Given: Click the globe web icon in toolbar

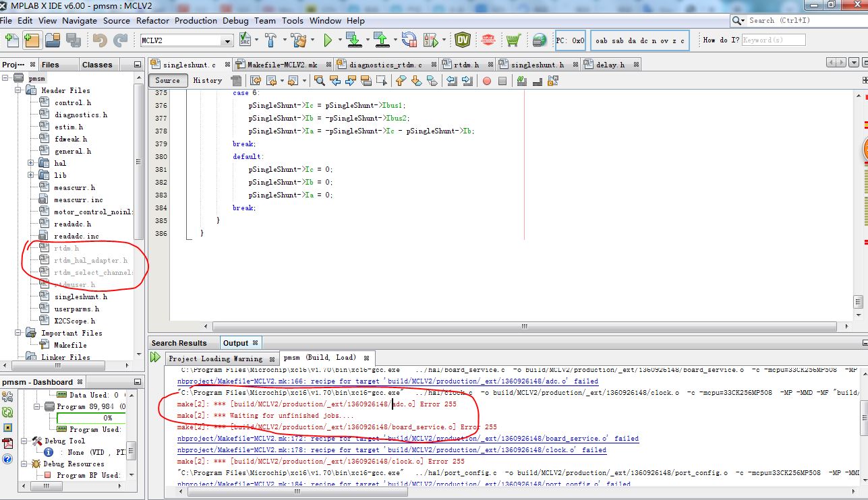Looking at the screenshot, I should click(x=539, y=40).
